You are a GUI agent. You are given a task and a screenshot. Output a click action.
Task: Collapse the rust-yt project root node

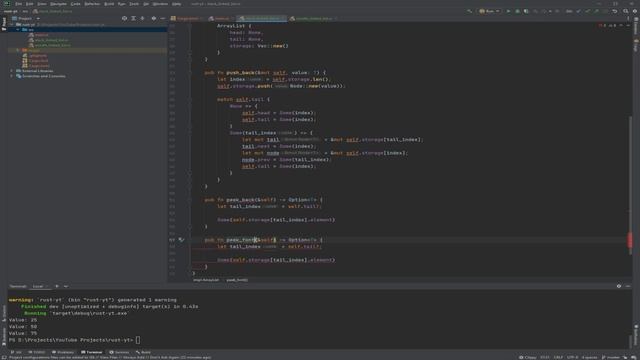(x=12, y=24)
